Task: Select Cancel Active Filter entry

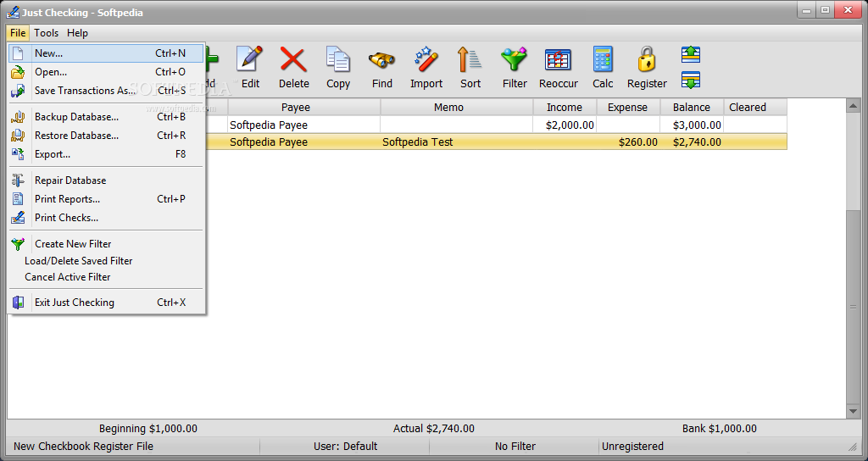Action: click(106, 277)
